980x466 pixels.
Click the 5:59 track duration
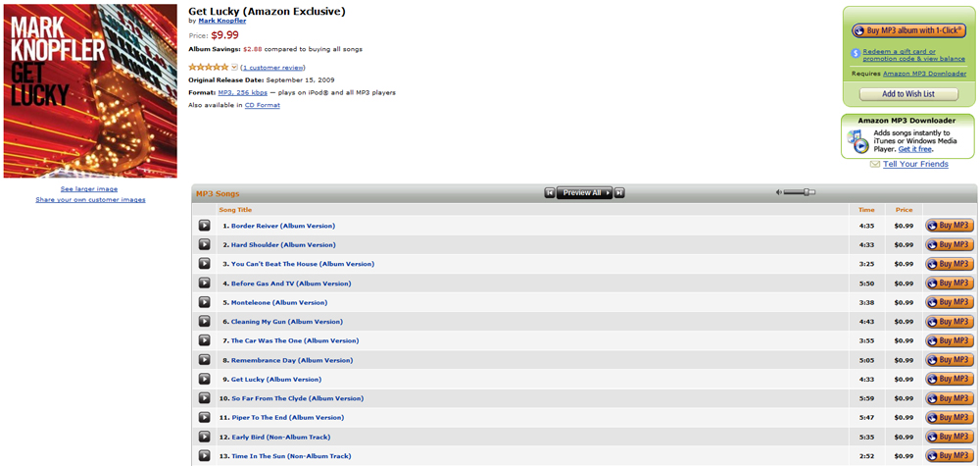click(866, 398)
